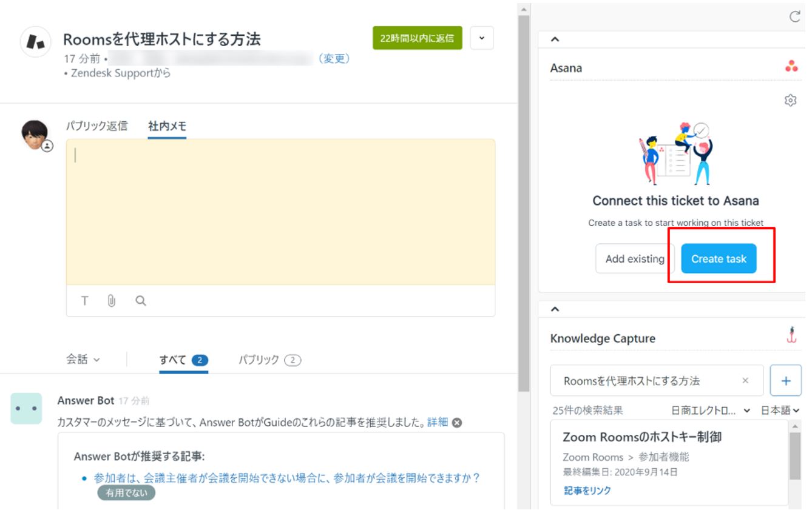This screenshot has height=530, width=812.
Task: Click the main ticket vertical scrollbar
Action: pos(523,204)
